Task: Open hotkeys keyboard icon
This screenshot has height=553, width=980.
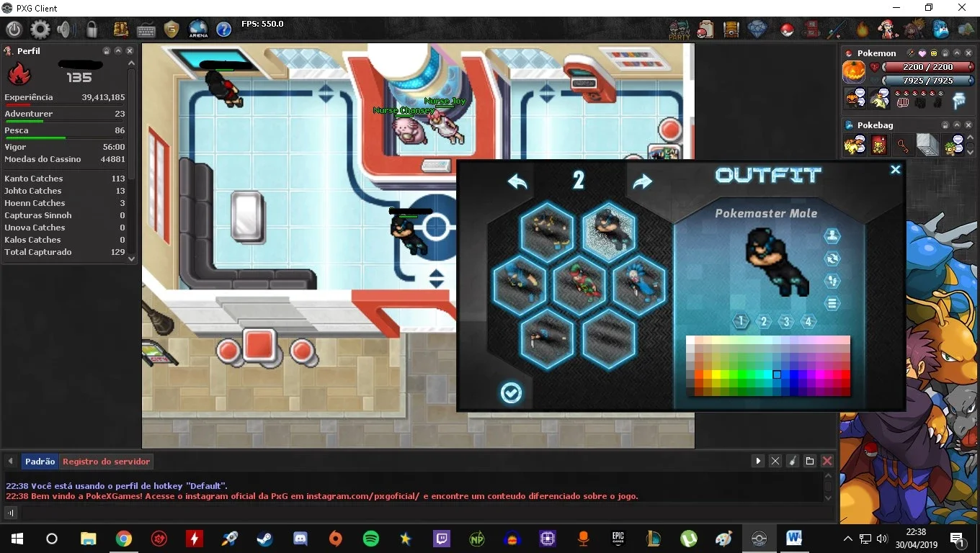Action: coord(146,30)
